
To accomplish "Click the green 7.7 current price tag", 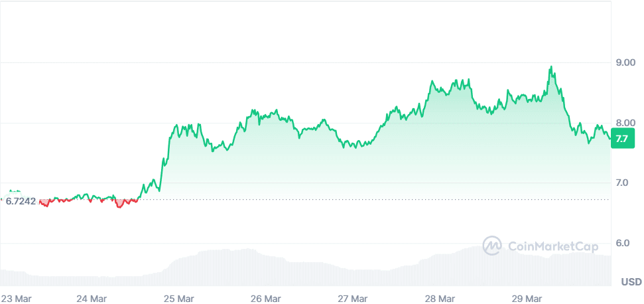I will [x=622, y=139].
